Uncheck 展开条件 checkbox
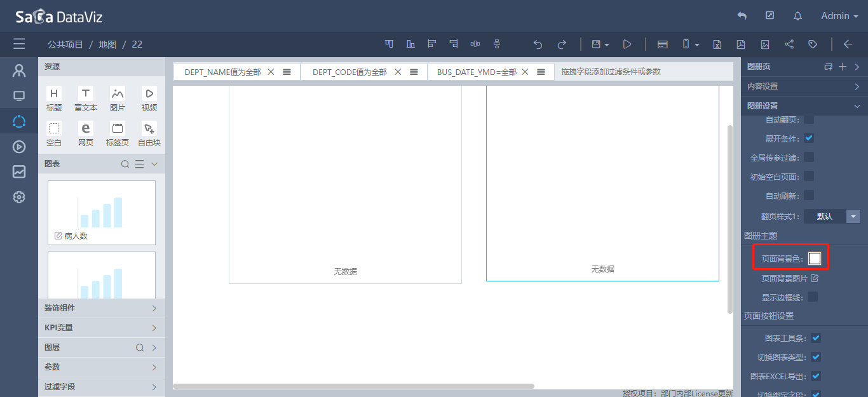 (809, 138)
